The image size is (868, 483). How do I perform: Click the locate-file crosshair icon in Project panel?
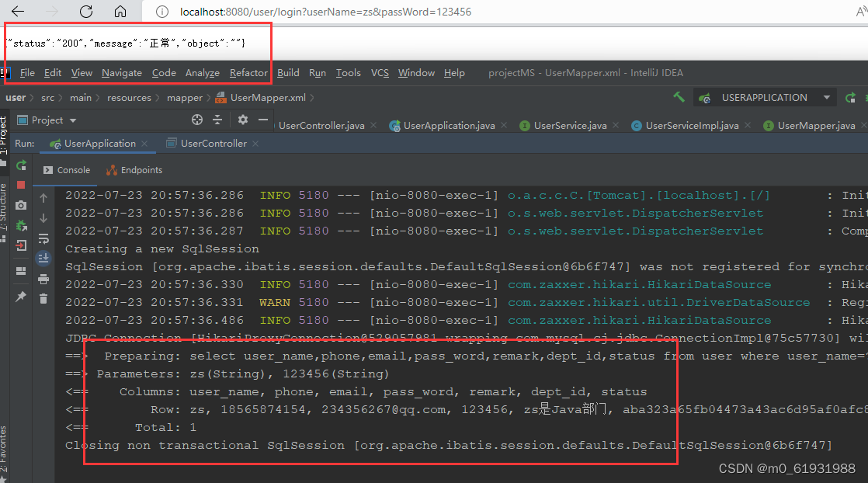pyautogui.click(x=197, y=119)
